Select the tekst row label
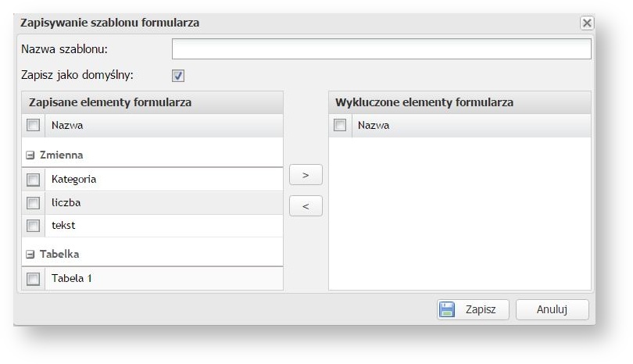Image resolution: width=633 pixels, height=364 pixels. click(63, 226)
